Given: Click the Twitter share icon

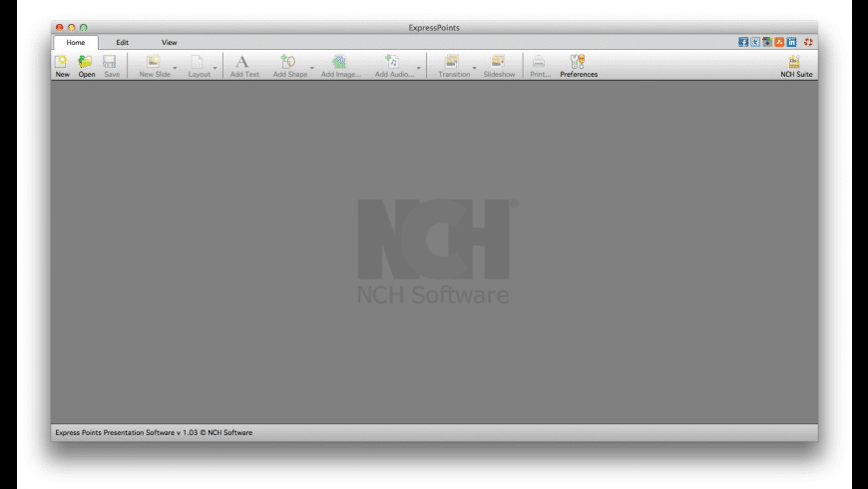Looking at the screenshot, I should coord(755,42).
